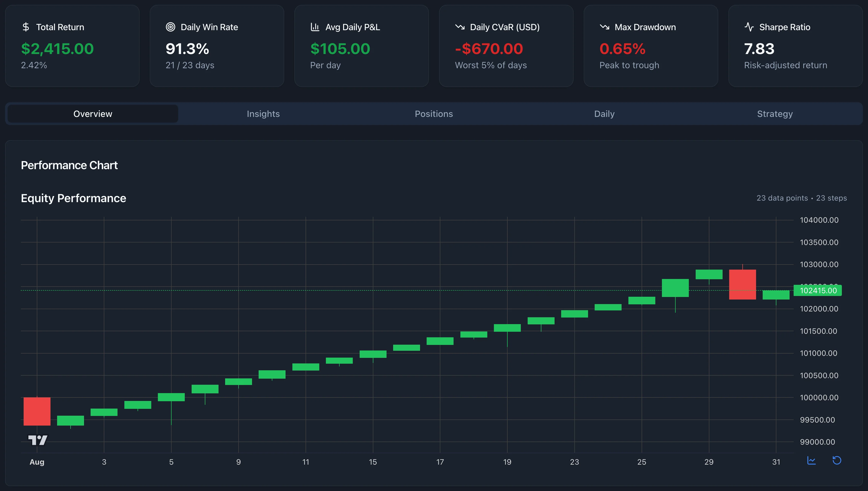Click the target icon beside Daily Win Rate
Image resolution: width=868 pixels, height=491 pixels.
tap(171, 27)
